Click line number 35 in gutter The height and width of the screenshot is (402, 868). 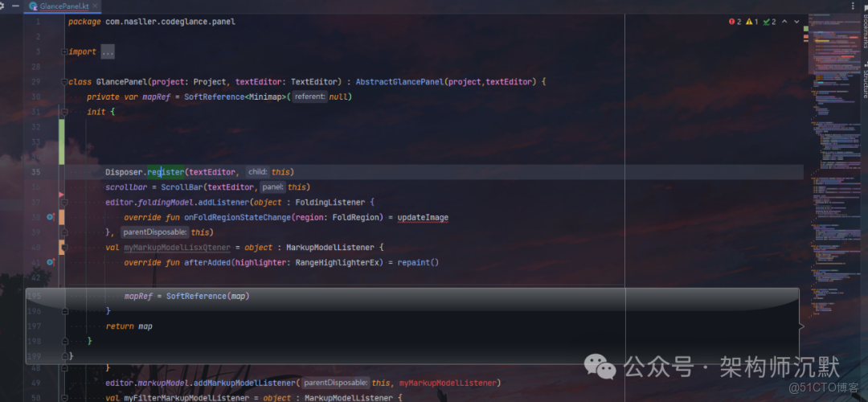35,172
